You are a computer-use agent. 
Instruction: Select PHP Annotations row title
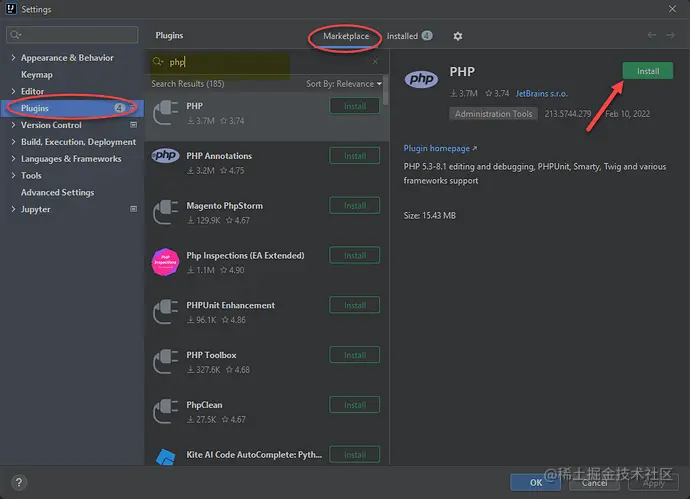point(219,156)
